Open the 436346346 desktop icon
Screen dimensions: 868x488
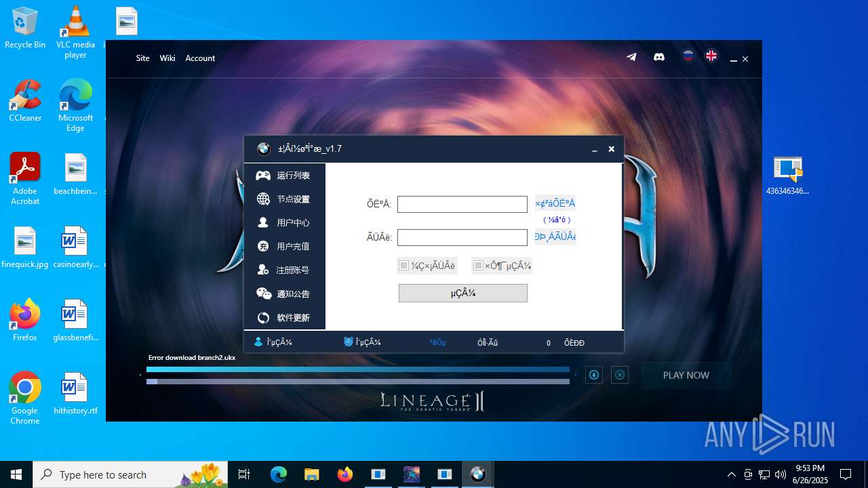787,176
